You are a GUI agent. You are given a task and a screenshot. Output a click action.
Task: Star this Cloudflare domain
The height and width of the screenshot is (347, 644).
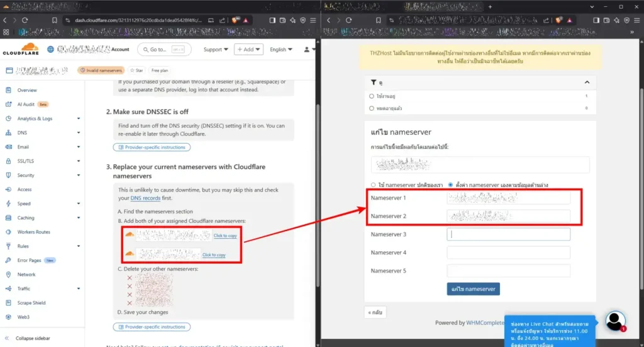136,71
